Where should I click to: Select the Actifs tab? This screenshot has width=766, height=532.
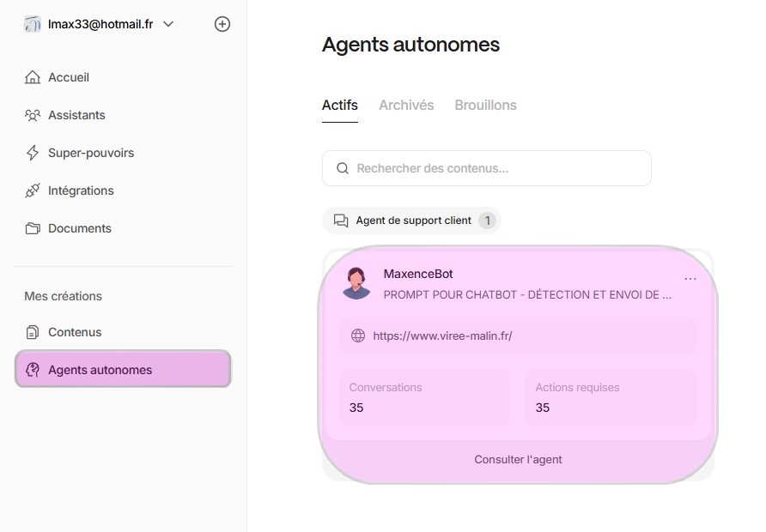coord(339,106)
